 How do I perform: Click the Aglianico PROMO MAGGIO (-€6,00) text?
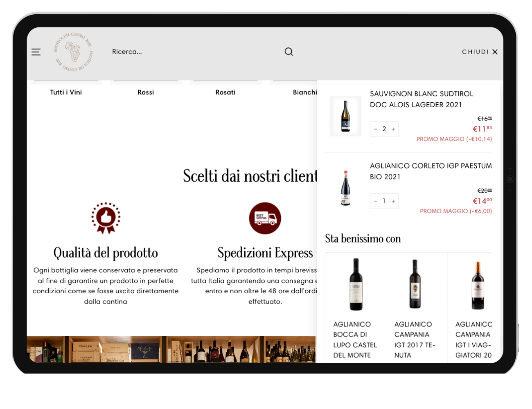tap(456, 211)
